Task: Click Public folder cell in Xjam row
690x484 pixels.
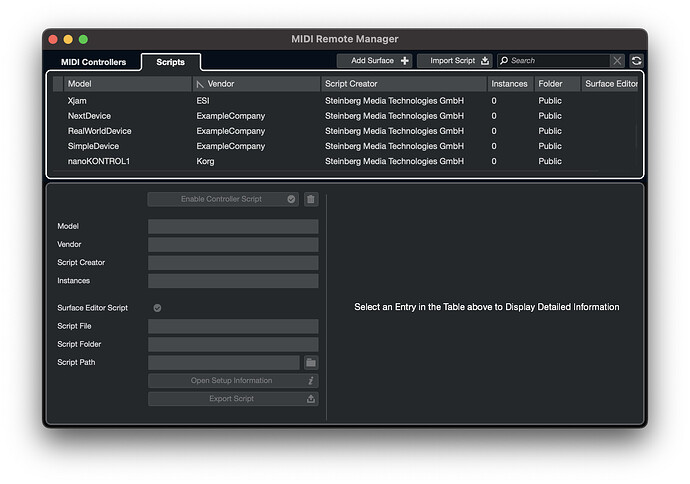Action: (550, 101)
